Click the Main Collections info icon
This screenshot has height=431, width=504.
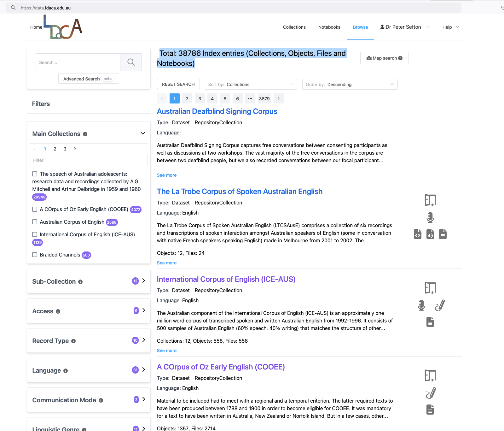coord(85,134)
